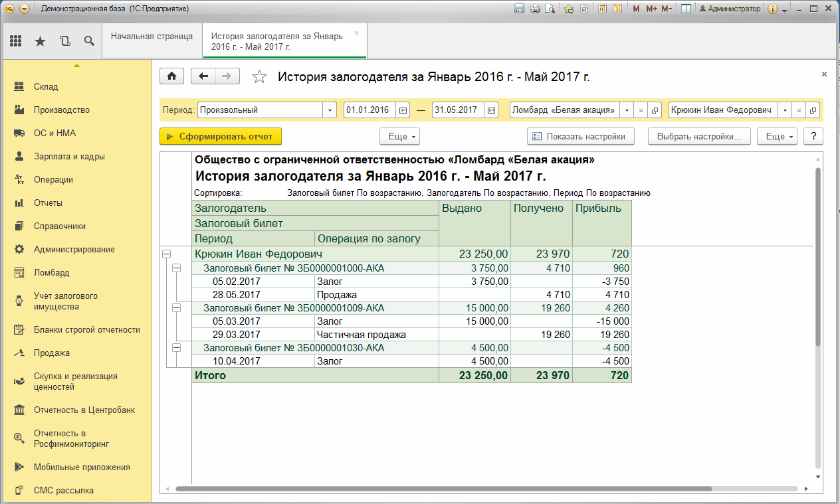Open calendar picker for start date

click(x=403, y=110)
